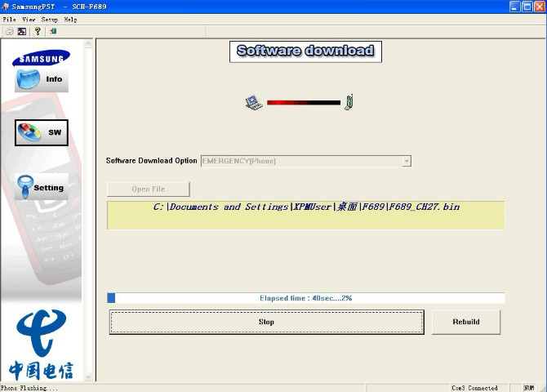
Task: Click the SamsungPST title bar app icon
Action: pyautogui.click(x=5, y=7)
